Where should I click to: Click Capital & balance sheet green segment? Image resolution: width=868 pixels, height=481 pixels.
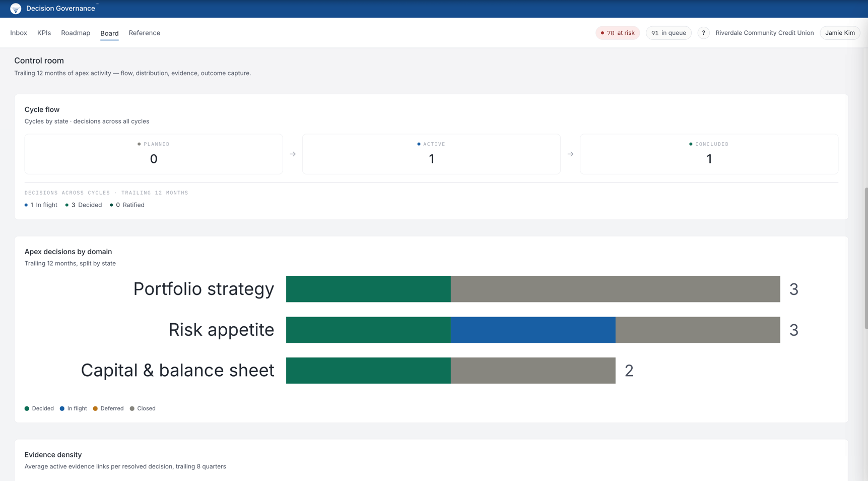pyautogui.click(x=368, y=371)
